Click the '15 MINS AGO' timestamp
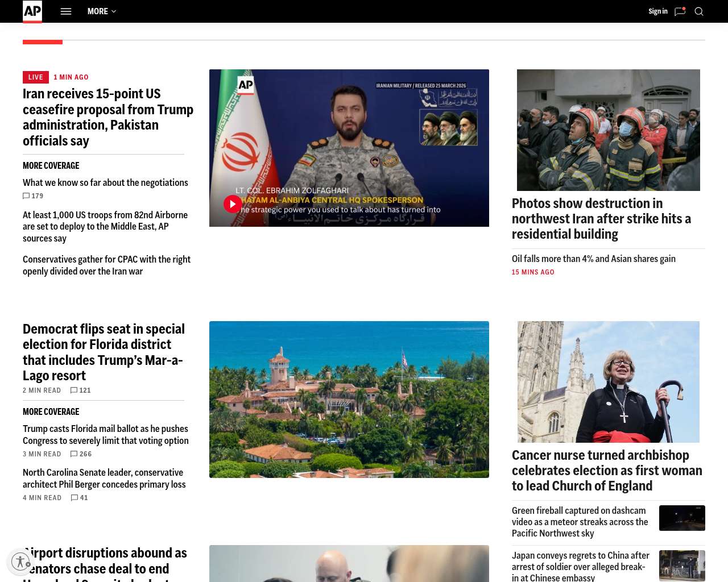The width and height of the screenshot is (728, 582). click(533, 272)
